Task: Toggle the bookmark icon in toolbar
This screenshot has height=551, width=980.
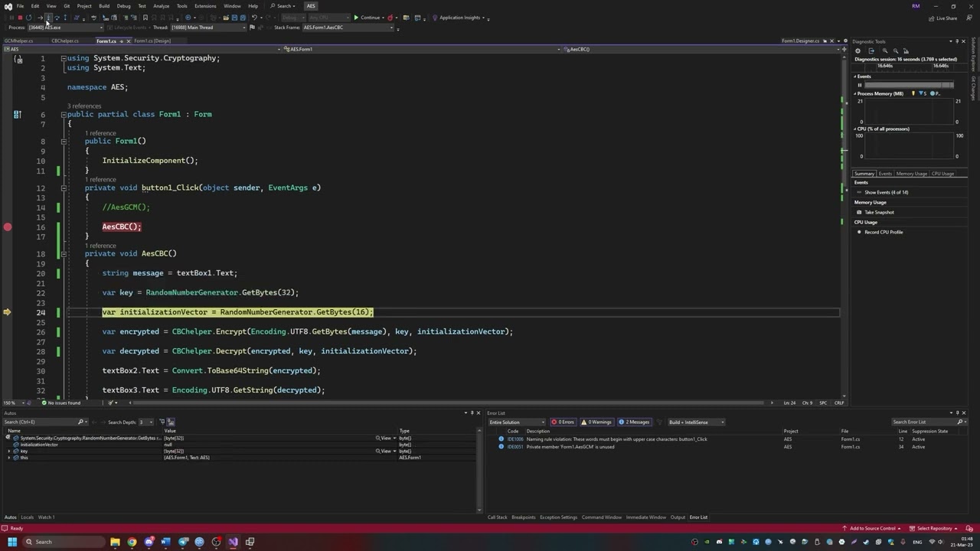Action: [x=145, y=18]
